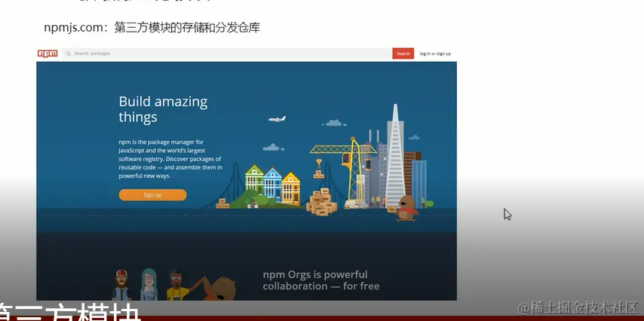The height and width of the screenshot is (321, 644).
Task: Click the npm logo in the header
Action: tap(48, 53)
